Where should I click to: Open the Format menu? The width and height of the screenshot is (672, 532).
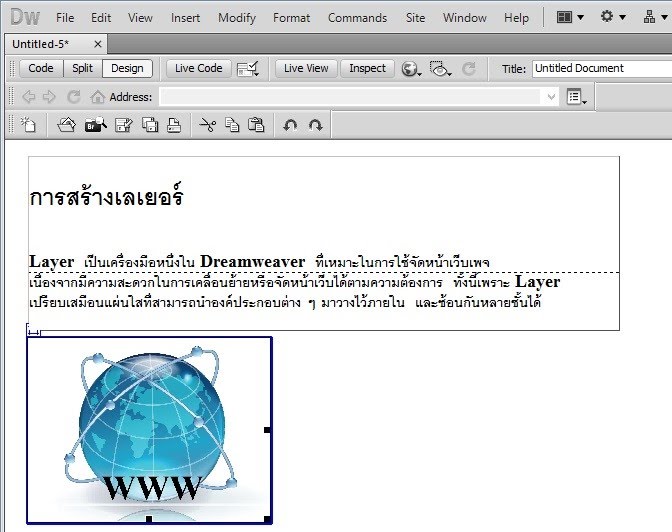(x=291, y=18)
